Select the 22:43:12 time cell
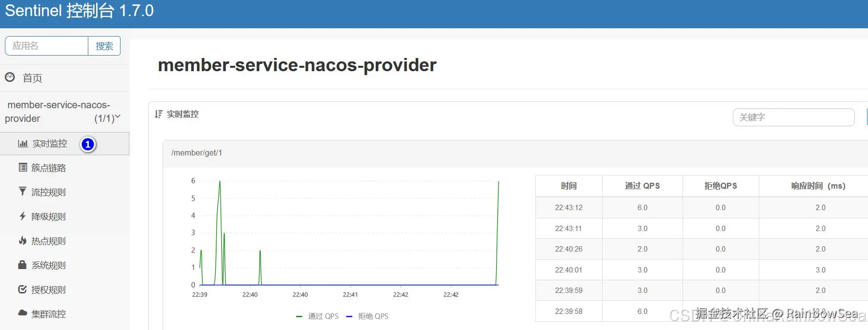The image size is (868, 330). point(569,208)
